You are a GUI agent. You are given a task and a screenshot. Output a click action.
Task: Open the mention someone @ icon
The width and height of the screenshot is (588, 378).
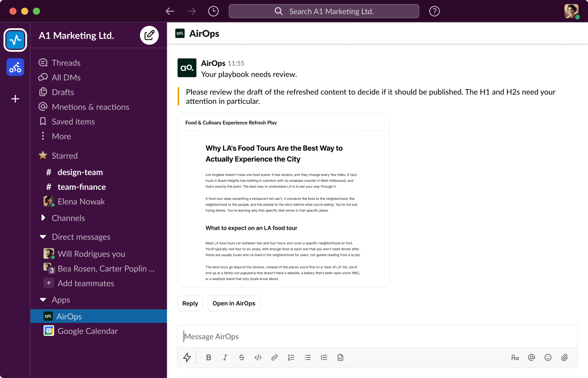click(x=531, y=357)
